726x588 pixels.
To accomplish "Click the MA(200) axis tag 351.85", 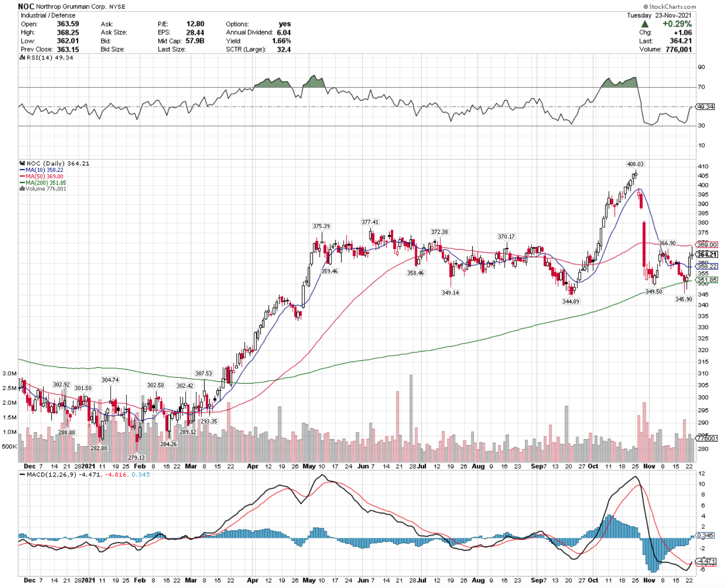I will (707, 280).
